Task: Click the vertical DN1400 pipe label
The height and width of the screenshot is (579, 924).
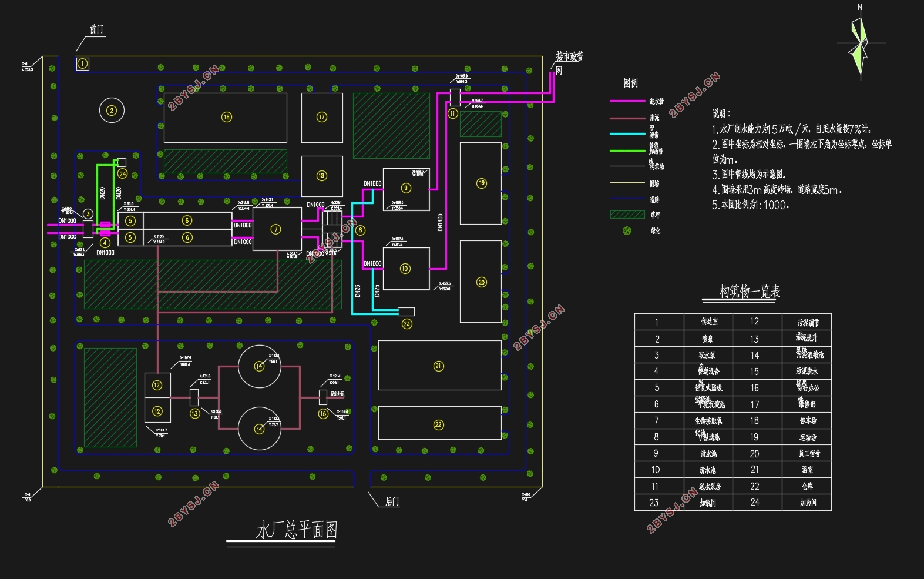Action: [x=440, y=222]
